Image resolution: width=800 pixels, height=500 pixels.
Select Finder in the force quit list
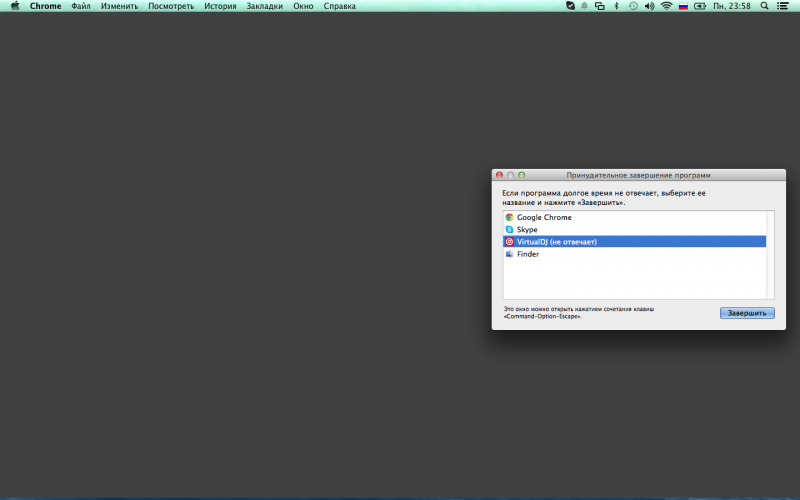[635, 254]
